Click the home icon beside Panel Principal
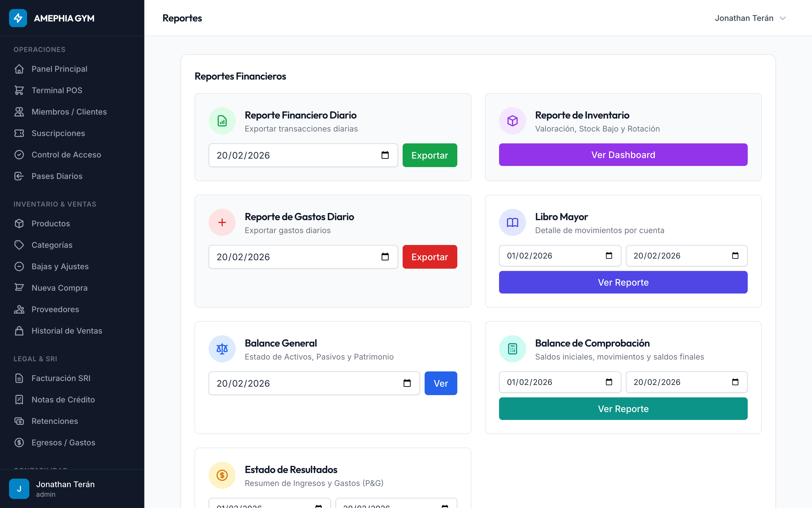Viewport: 812px width, 508px height. click(19, 69)
